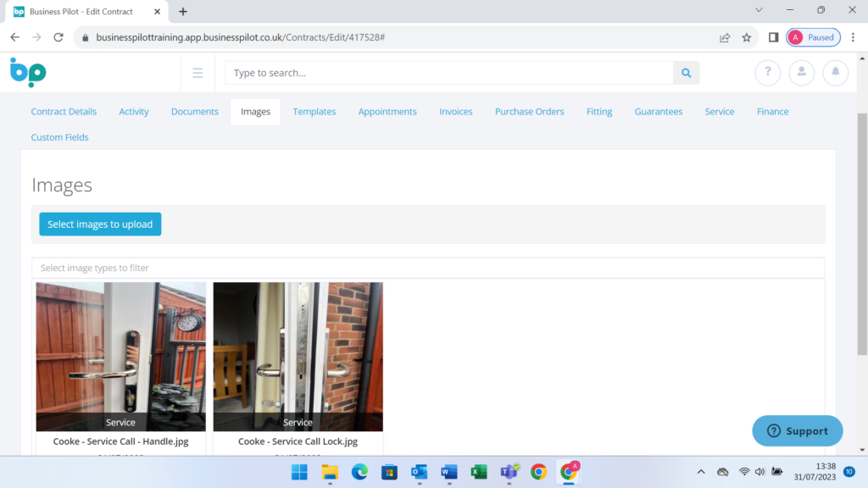
Task: Open the Lock service call image thumbnail
Action: (x=298, y=357)
